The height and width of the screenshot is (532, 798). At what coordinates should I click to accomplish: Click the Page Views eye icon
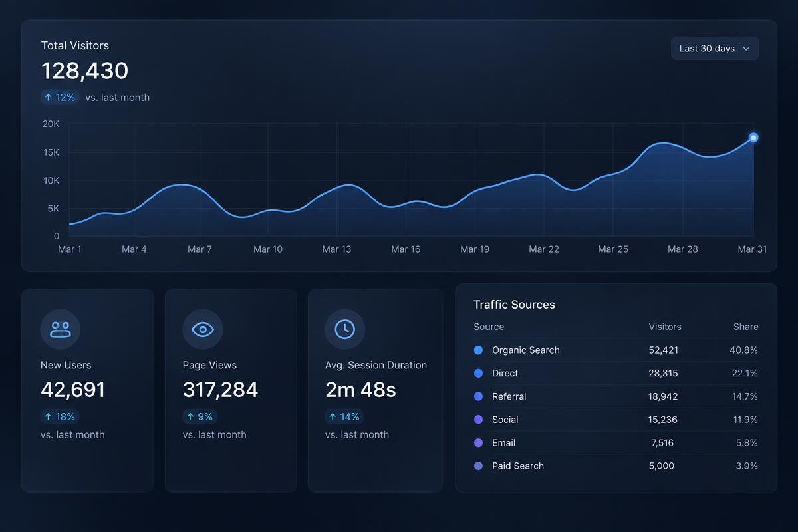point(203,329)
